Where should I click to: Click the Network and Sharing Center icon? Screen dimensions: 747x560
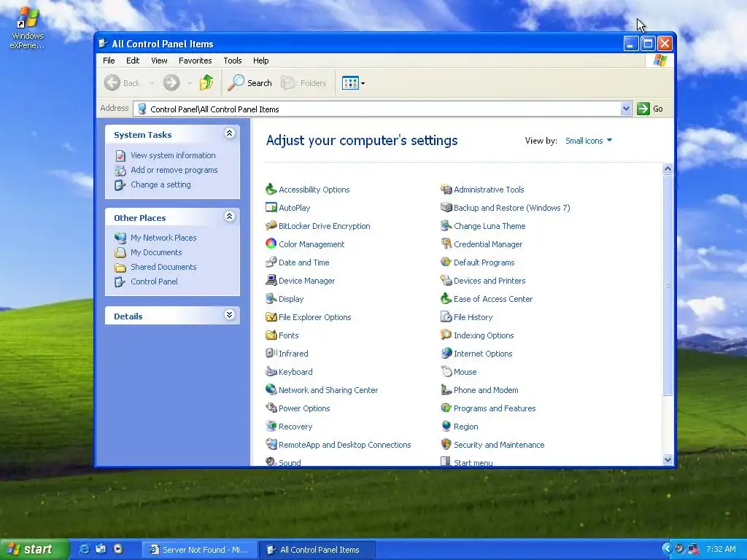click(x=271, y=389)
